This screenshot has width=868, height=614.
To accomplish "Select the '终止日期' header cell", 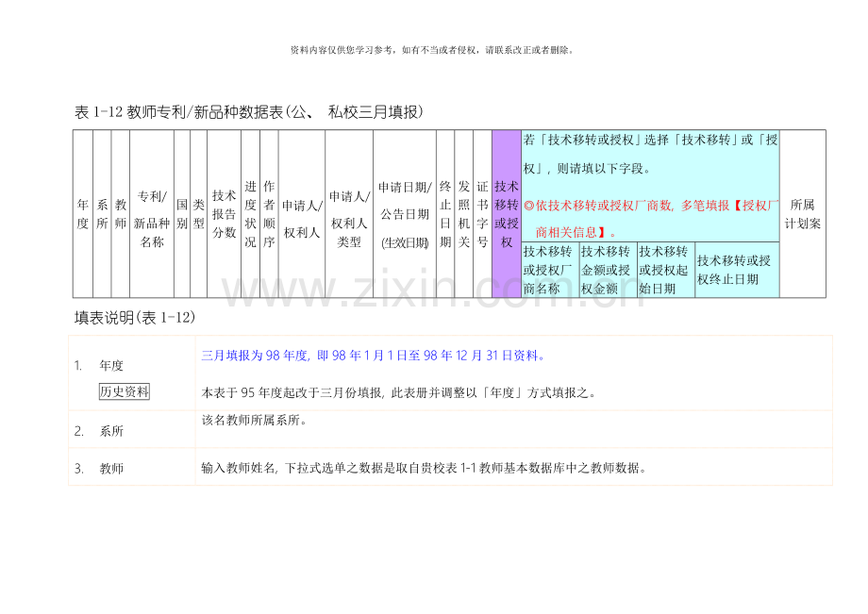I will pyautogui.click(x=445, y=214).
